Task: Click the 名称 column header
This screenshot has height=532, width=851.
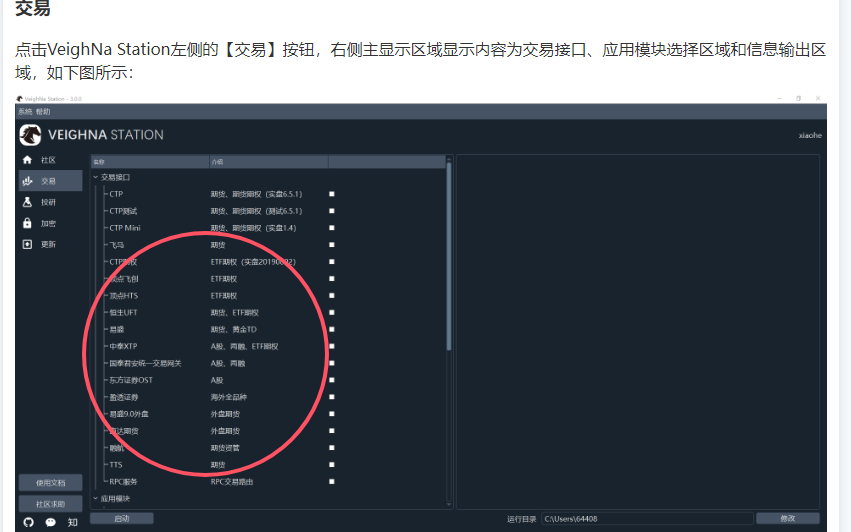Action: [150, 162]
